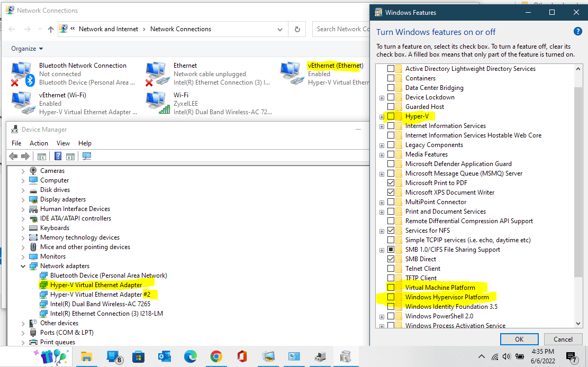Screen dimensions: 588x367
Task: Select Hyper-V Virtual Ethernet Adapter #2
Action: 100,295
